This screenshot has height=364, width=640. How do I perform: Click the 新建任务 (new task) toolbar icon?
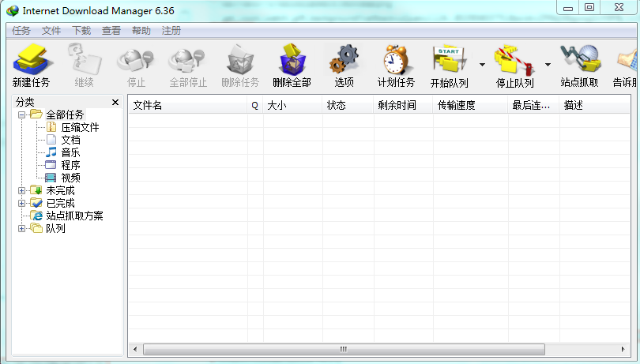(x=31, y=59)
